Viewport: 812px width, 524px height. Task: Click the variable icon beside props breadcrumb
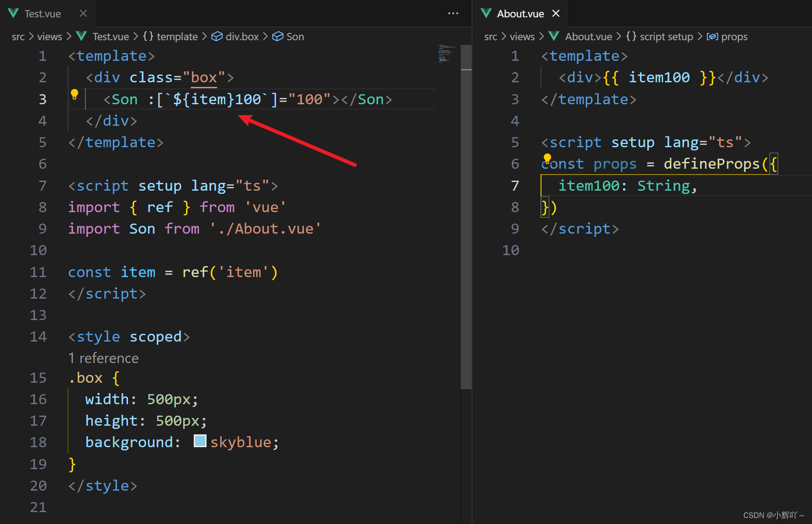(x=712, y=37)
